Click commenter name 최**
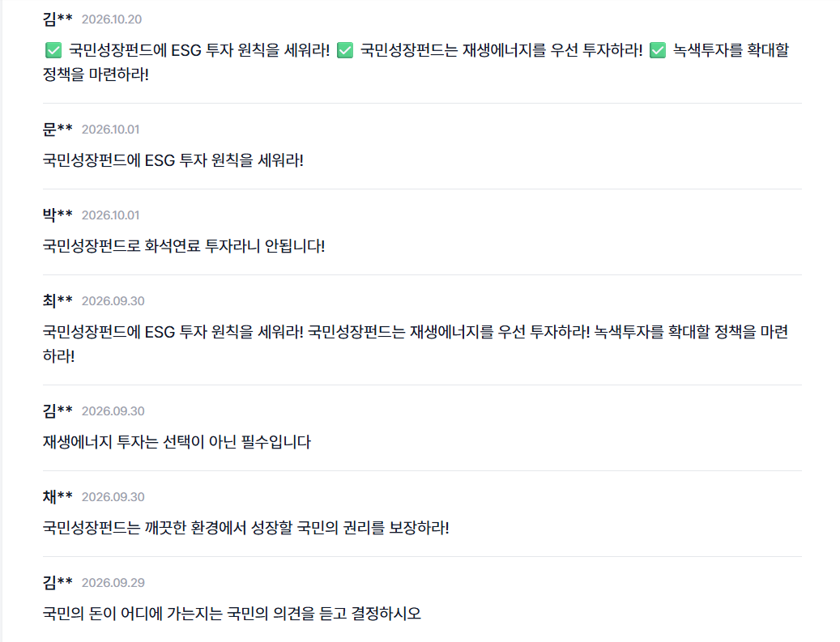The width and height of the screenshot is (840, 642). (x=58, y=300)
